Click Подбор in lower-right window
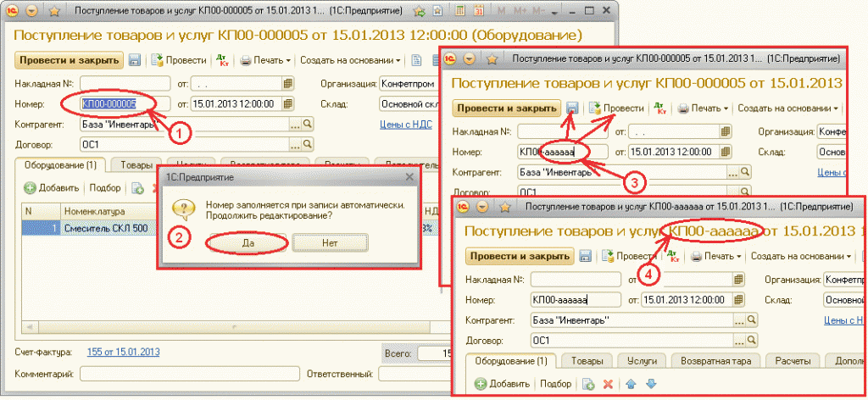This screenshot has height=400, width=868. click(556, 384)
